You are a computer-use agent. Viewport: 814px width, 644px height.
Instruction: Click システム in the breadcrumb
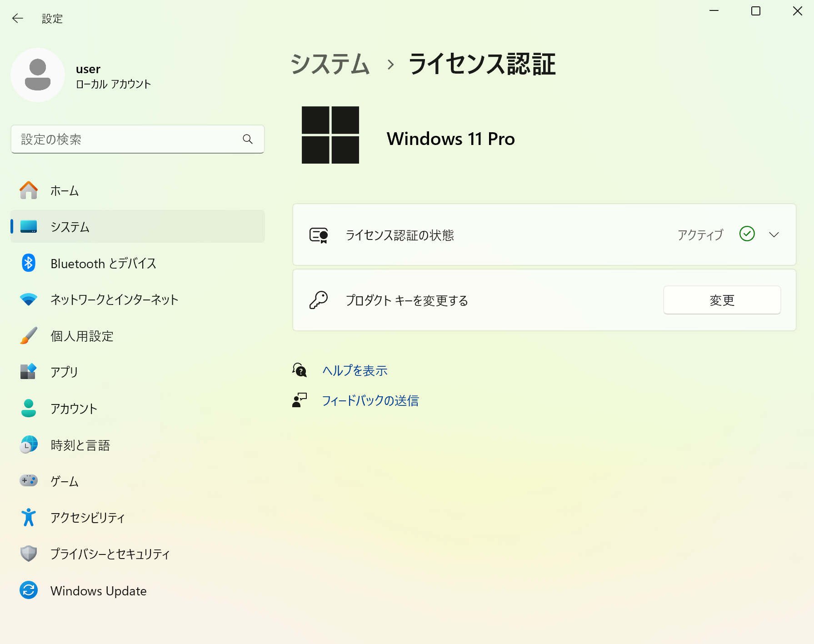tap(330, 64)
